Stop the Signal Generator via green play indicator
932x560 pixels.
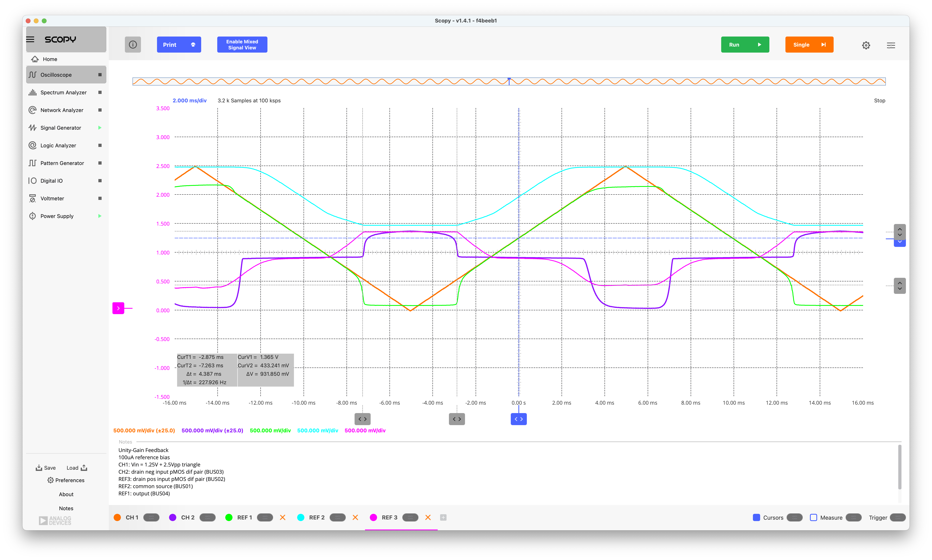tap(100, 128)
